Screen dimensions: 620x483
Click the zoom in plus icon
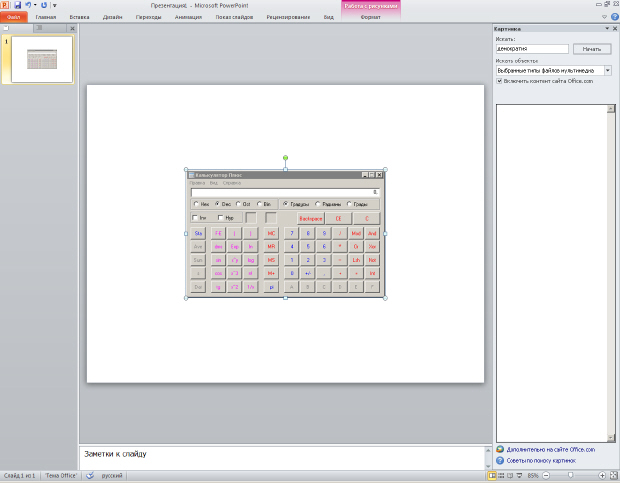click(x=600, y=476)
